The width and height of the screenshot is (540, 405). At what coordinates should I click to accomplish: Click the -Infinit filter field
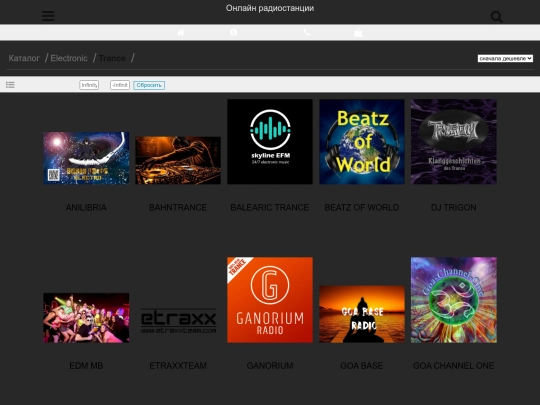[x=120, y=85]
